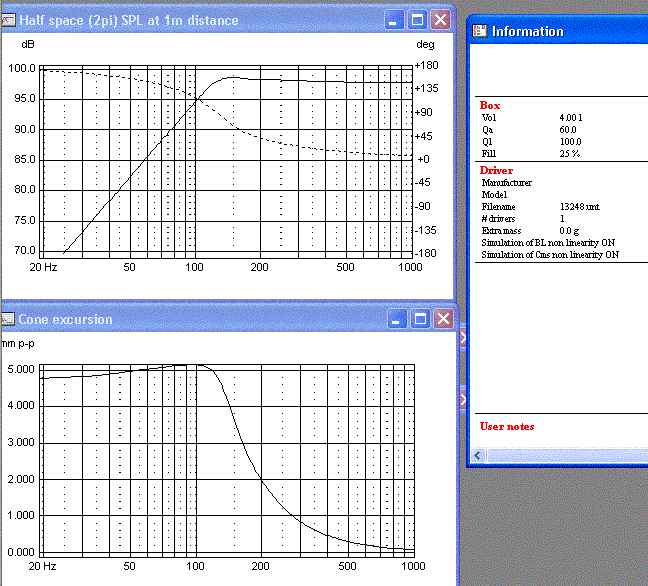Click the 100.0 dB axis value
648x586 pixels.
22,68
